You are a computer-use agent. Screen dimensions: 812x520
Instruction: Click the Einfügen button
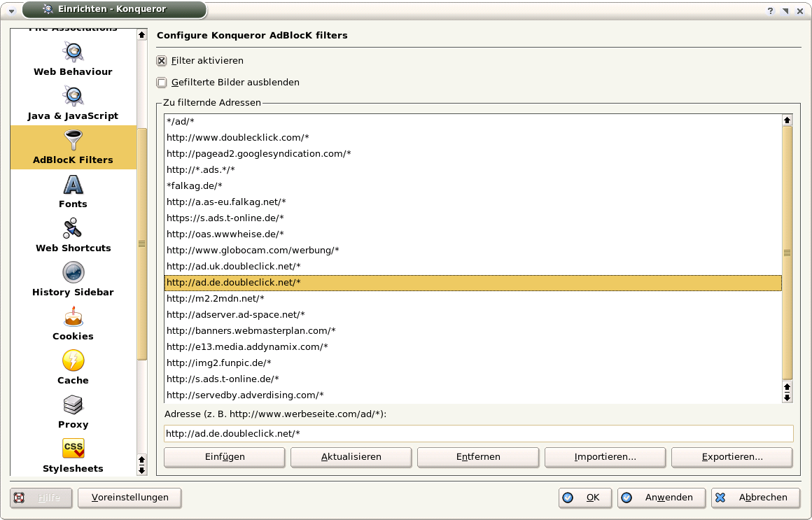(x=224, y=457)
